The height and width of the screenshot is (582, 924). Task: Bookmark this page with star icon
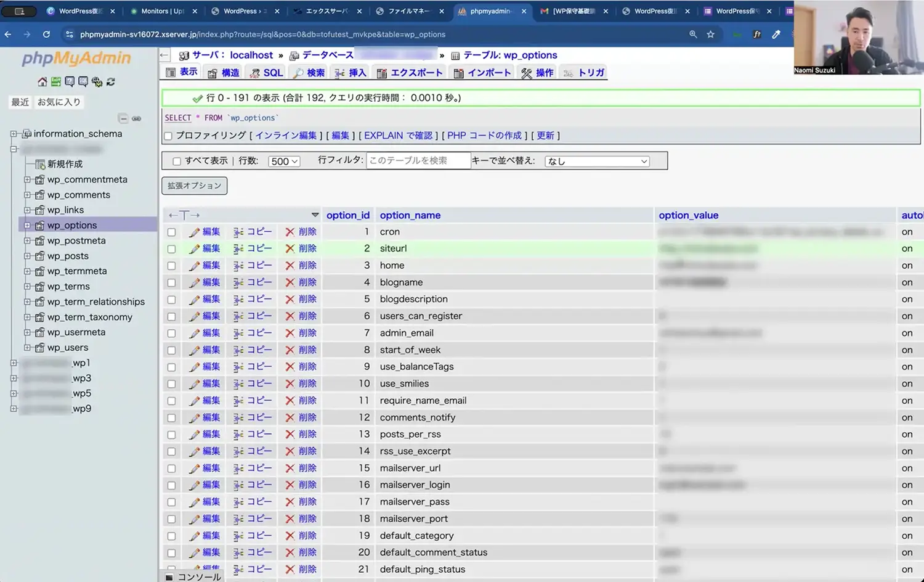tap(711, 35)
